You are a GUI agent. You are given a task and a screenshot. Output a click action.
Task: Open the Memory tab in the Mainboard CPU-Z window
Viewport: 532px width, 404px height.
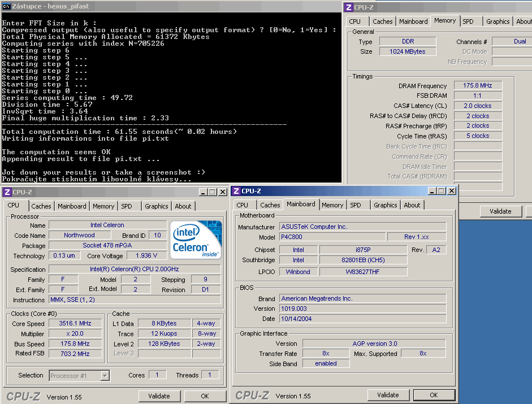(332, 205)
